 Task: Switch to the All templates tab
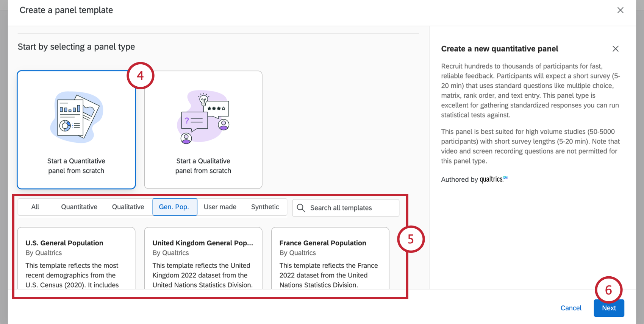(x=35, y=207)
